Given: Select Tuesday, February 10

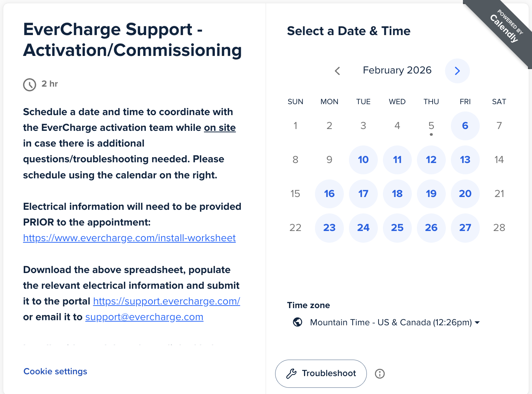Looking at the screenshot, I should pos(363,160).
